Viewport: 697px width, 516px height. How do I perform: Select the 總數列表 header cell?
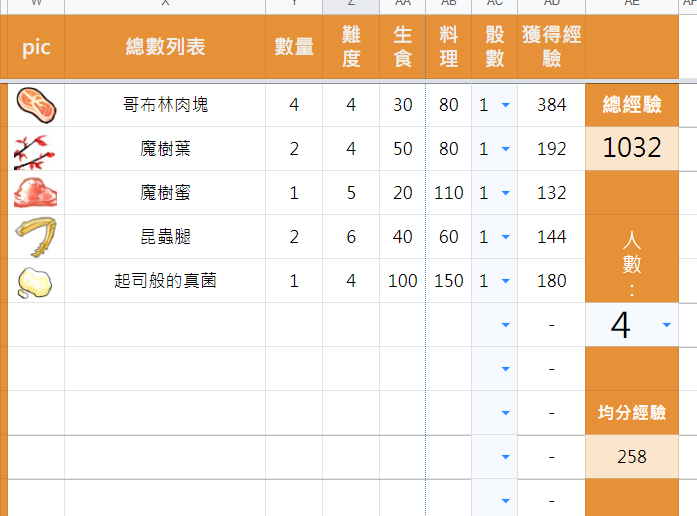[165, 47]
